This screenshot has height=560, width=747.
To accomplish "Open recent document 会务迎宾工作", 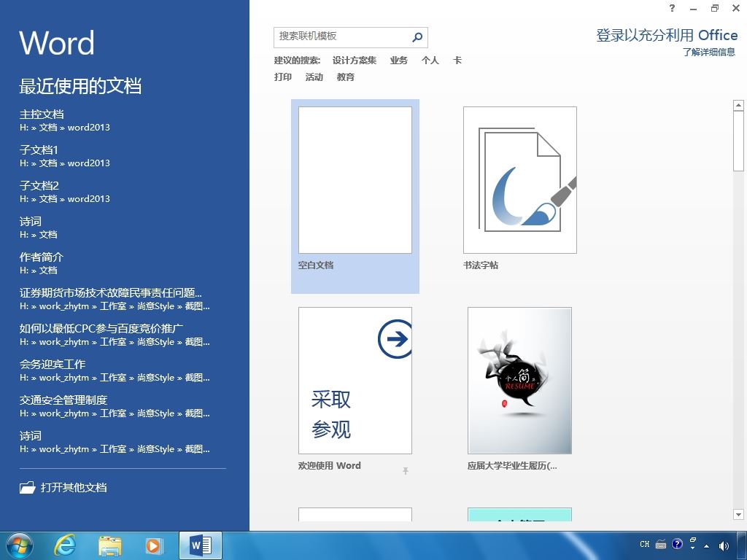I will tap(113, 370).
